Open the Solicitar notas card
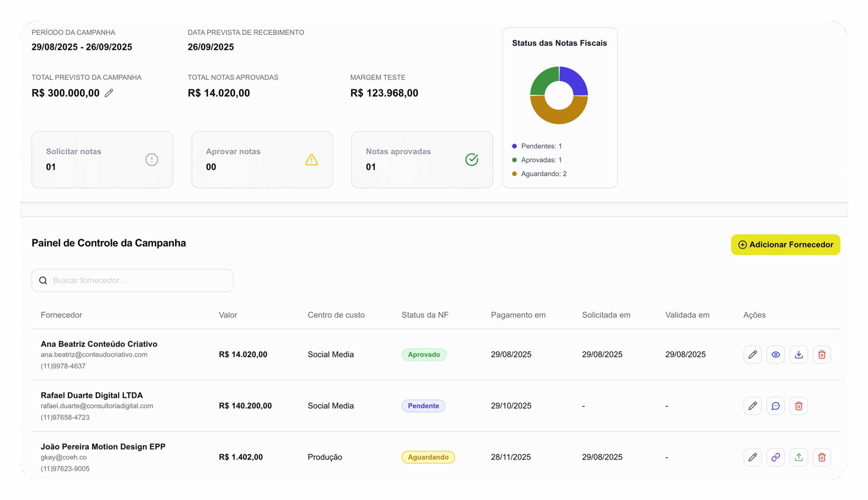Screen dimensions: 868x500 pos(102,159)
